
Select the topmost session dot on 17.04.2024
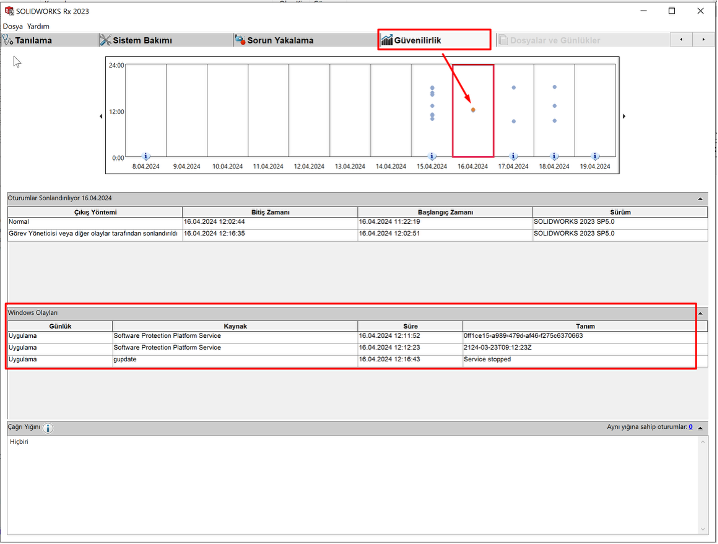tap(514, 87)
